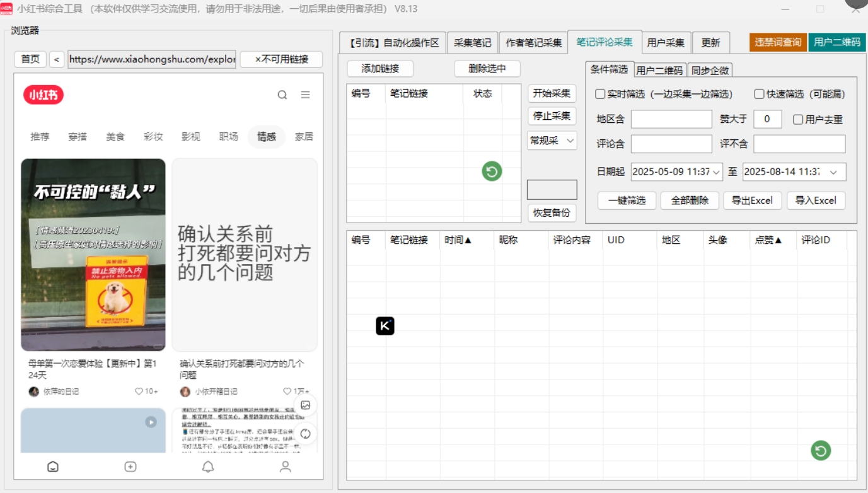Screen dimensions: 868x493
Task: Click the Xiaohongshu search magnifier icon
Action: (x=282, y=95)
